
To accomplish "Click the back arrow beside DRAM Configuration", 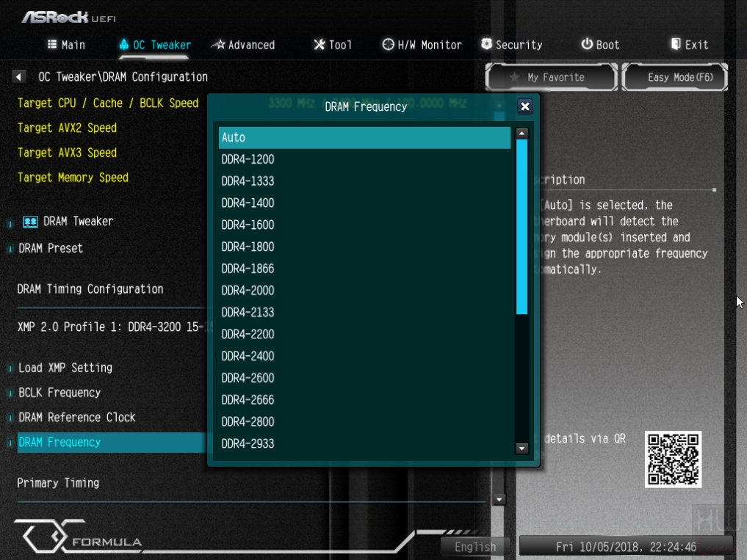I will tap(18, 76).
